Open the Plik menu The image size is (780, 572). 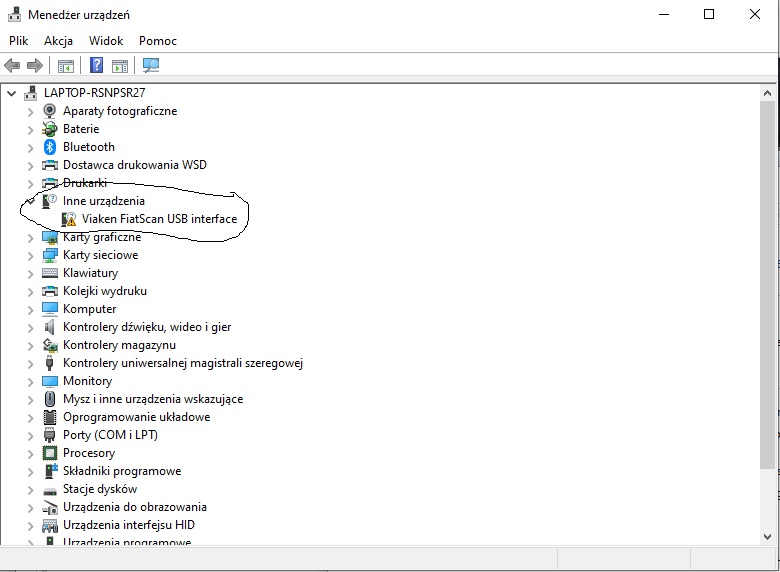click(18, 41)
